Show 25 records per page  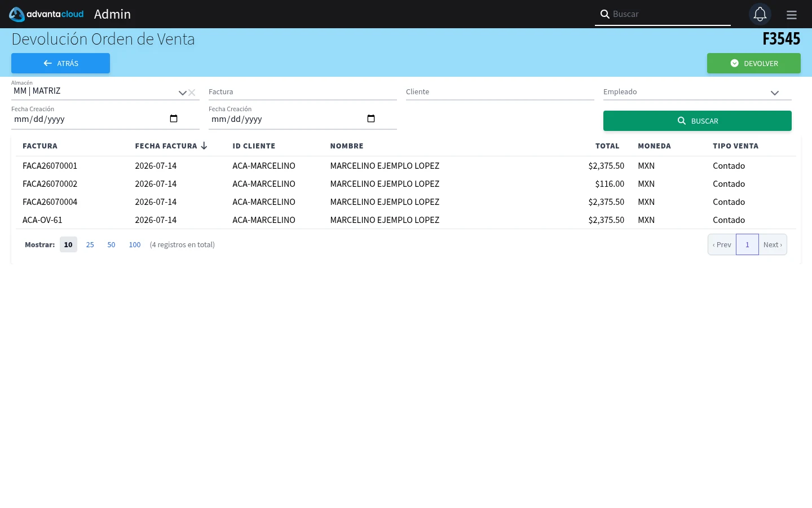pyautogui.click(x=90, y=244)
